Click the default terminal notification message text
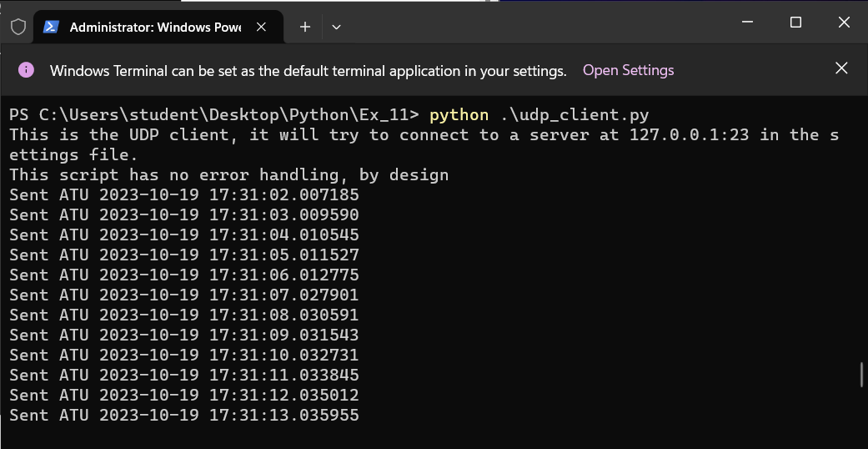The height and width of the screenshot is (449, 868). [x=308, y=71]
